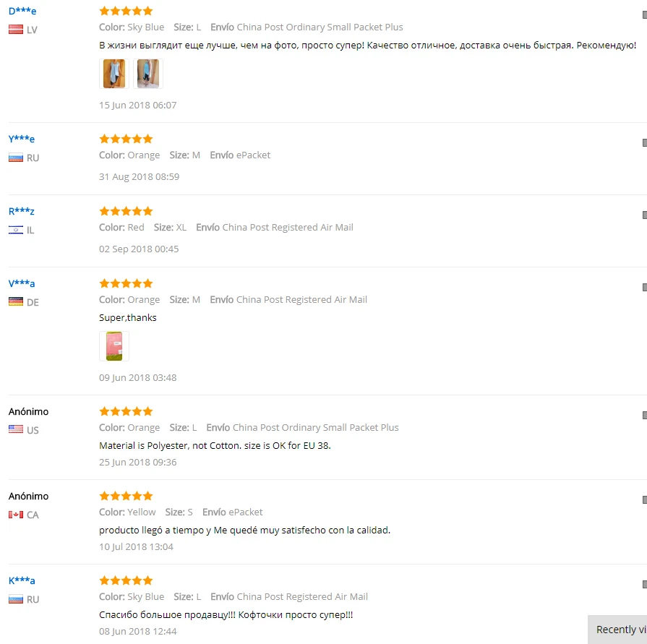Click the US flag under first Anónimo
The width and height of the screenshot is (647, 644).
click(x=16, y=430)
